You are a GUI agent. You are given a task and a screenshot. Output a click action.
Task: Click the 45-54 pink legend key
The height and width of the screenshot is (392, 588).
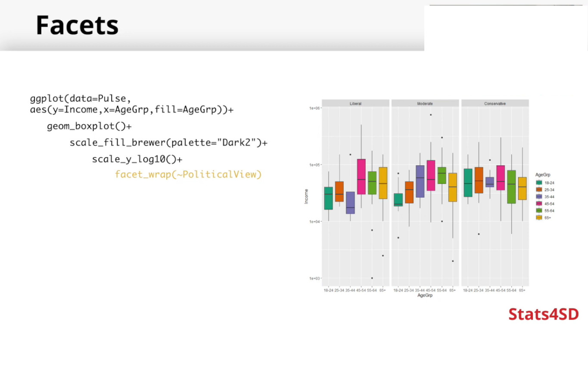pos(539,204)
